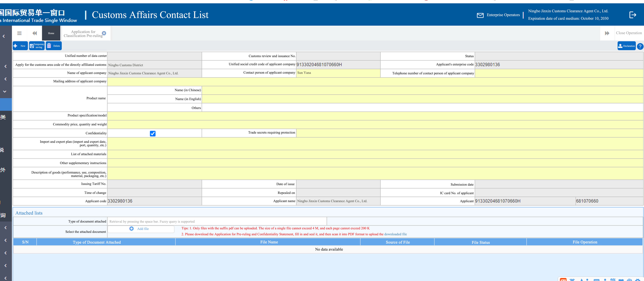Image resolution: width=644 pixels, height=281 pixels.
Task: Click the File Status column header
Action: (x=480, y=242)
